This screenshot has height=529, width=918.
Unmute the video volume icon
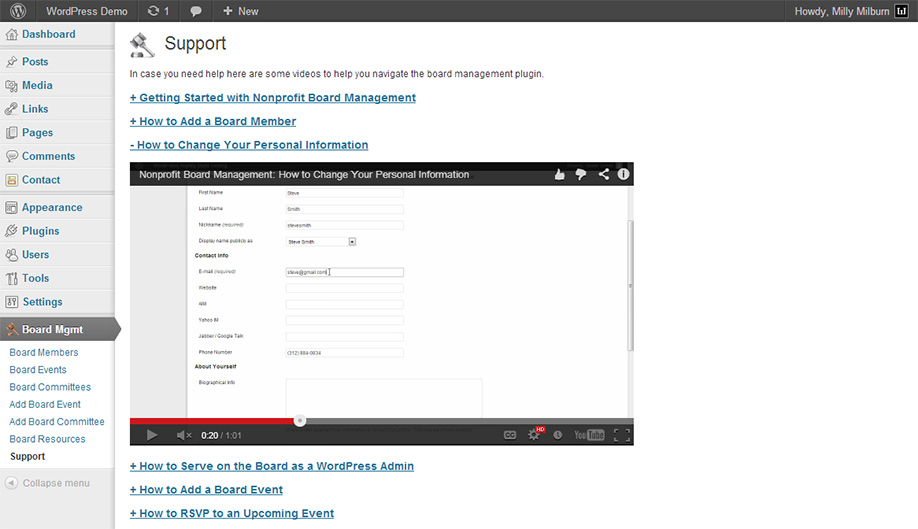[x=184, y=435]
